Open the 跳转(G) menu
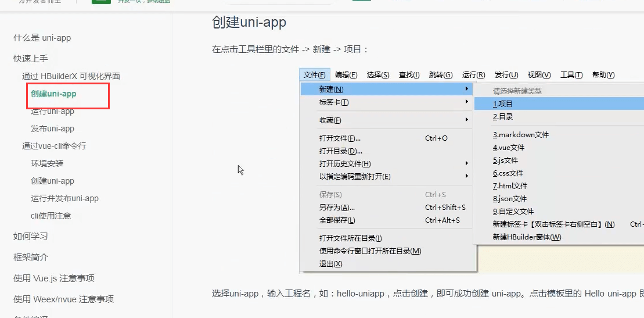644x318 pixels. click(x=441, y=75)
